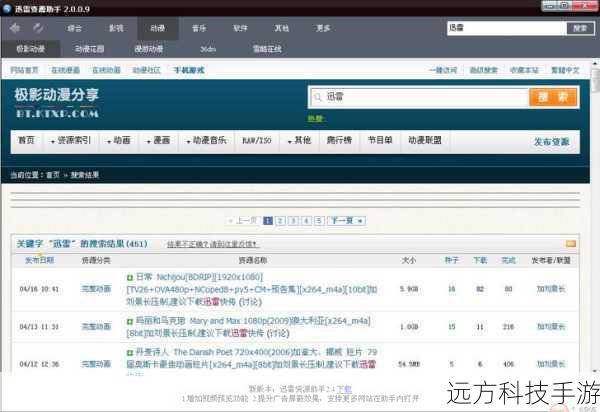Click the 下载 link in the bottom notice
Viewport: 600px width, 412px height.
(x=344, y=389)
